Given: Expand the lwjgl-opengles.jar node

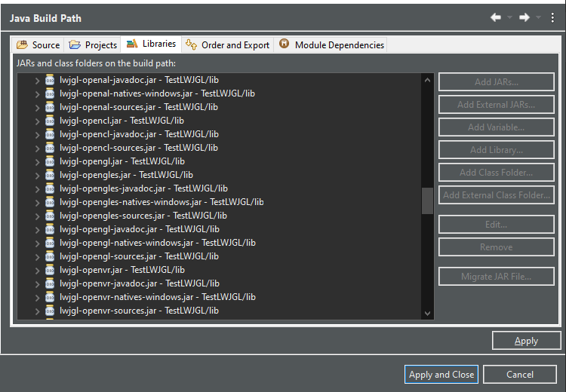Looking at the screenshot, I should click(37, 176).
